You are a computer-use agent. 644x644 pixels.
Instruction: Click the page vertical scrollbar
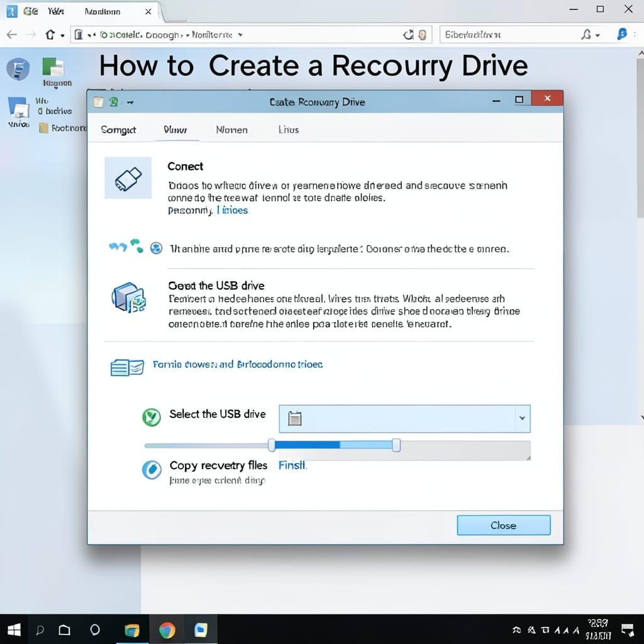[x=640, y=138]
